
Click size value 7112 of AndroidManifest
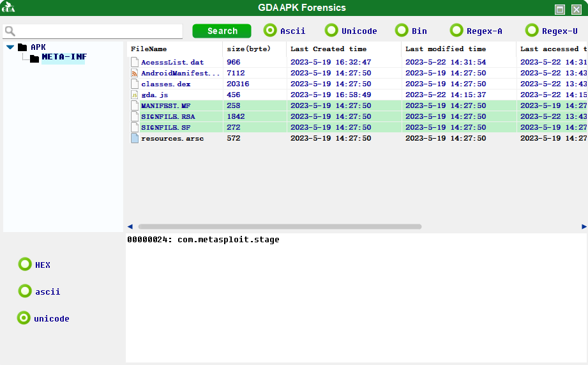tap(236, 73)
